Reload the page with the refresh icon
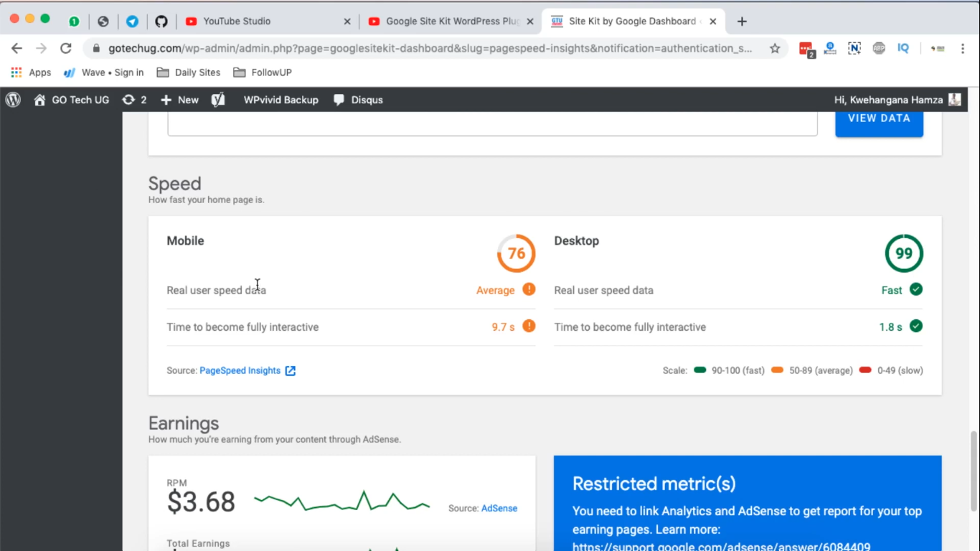Image resolution: width=980 pixels, height=551 pixels. click(65, 48)
